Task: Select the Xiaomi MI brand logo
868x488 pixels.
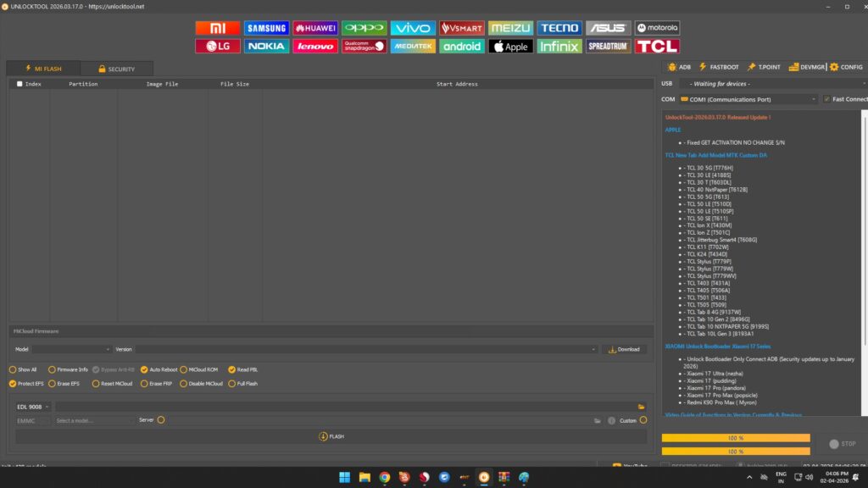Action: tap(218, 28)
